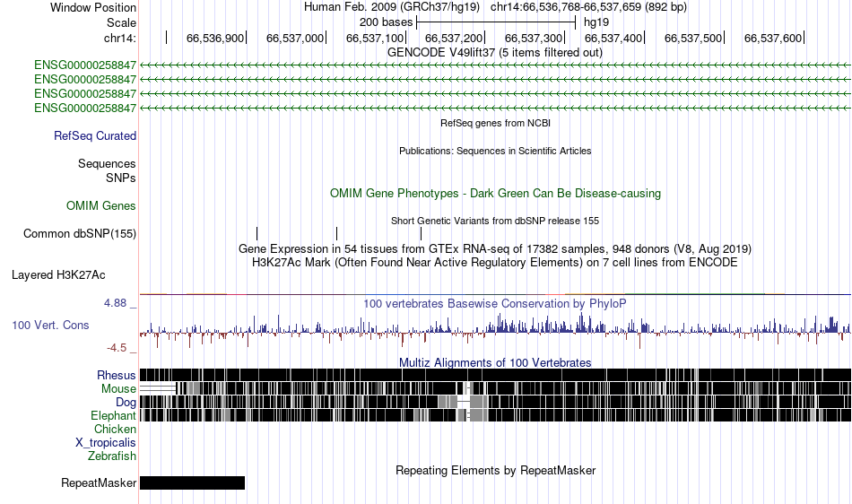Screen dimensions: 852x504
Task: Select the Elephant alignment label
Action: click(x=114, y=415)
